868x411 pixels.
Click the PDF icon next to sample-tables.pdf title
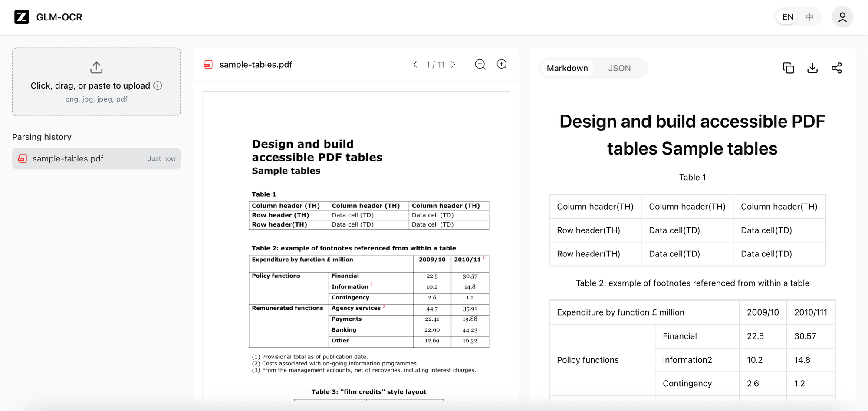click(208, 64)
